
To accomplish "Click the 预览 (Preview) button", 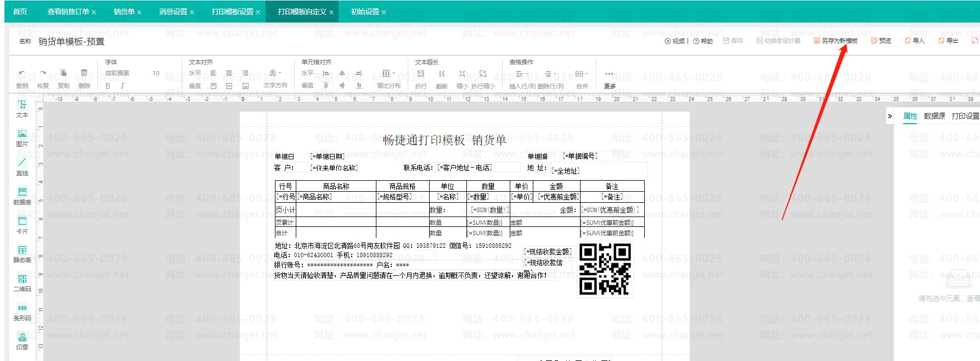I will tap(881, 41).
